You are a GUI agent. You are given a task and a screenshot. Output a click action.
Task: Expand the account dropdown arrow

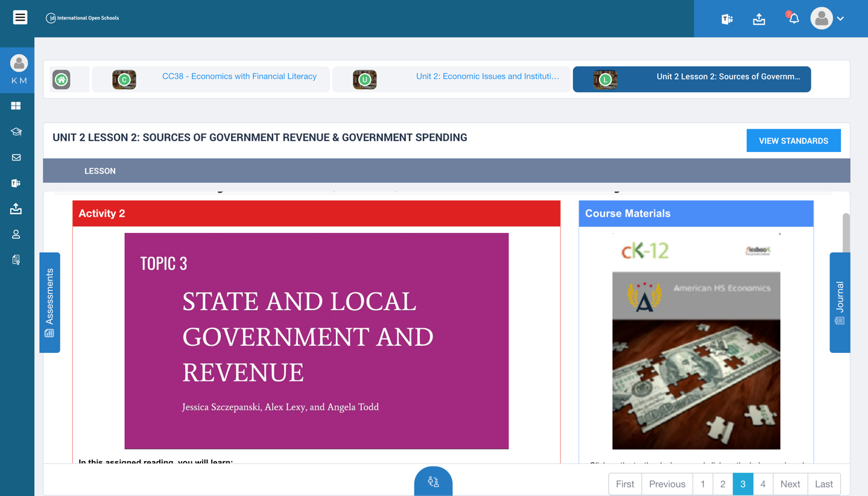[840, 19]
